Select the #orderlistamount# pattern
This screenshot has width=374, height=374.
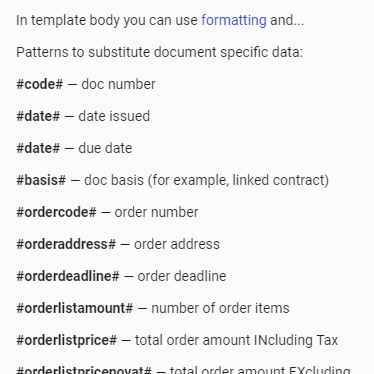coord(75,308)
